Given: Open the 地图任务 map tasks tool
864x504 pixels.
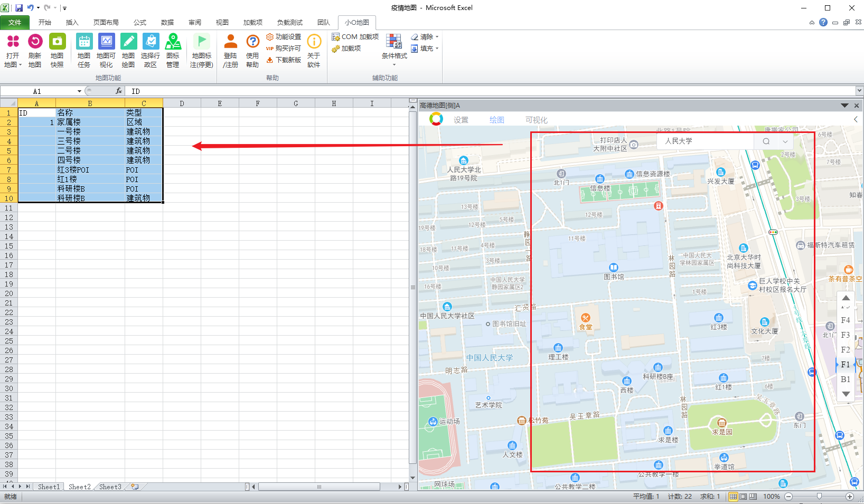Looking at the screenshot, I should [x=84, y=50].
